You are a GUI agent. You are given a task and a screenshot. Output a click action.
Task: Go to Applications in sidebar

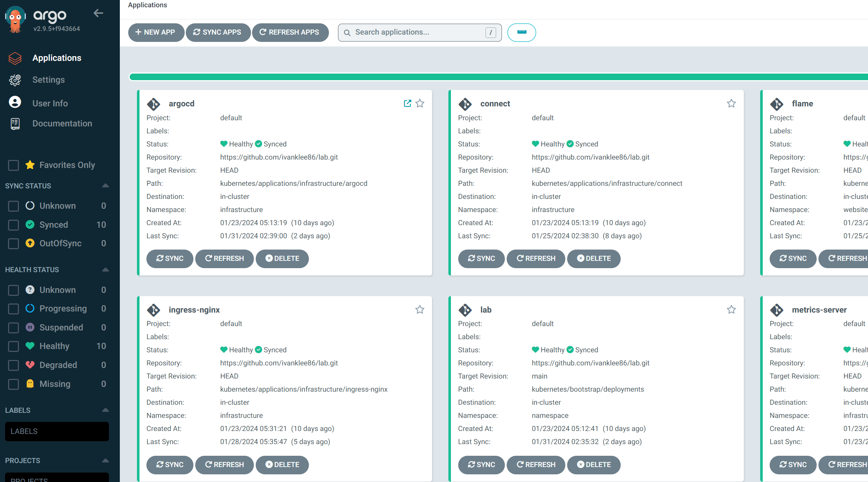point(56,58)
